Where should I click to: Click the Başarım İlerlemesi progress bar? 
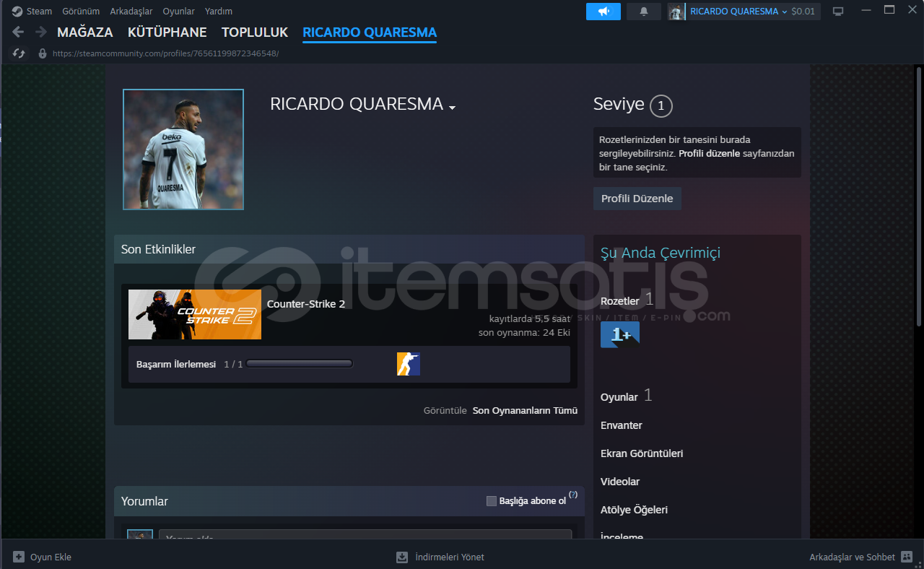(300, 364)
